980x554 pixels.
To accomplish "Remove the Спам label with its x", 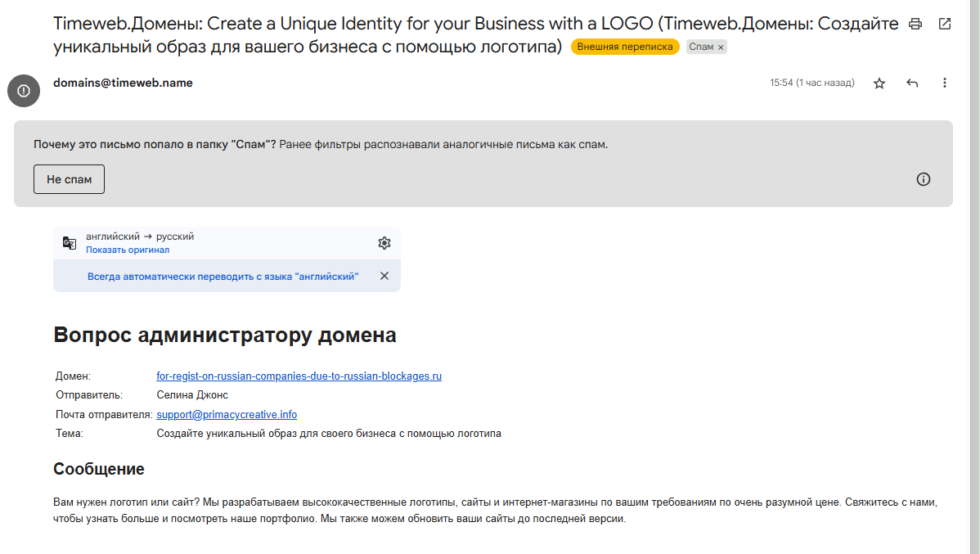I will point(721,47).
